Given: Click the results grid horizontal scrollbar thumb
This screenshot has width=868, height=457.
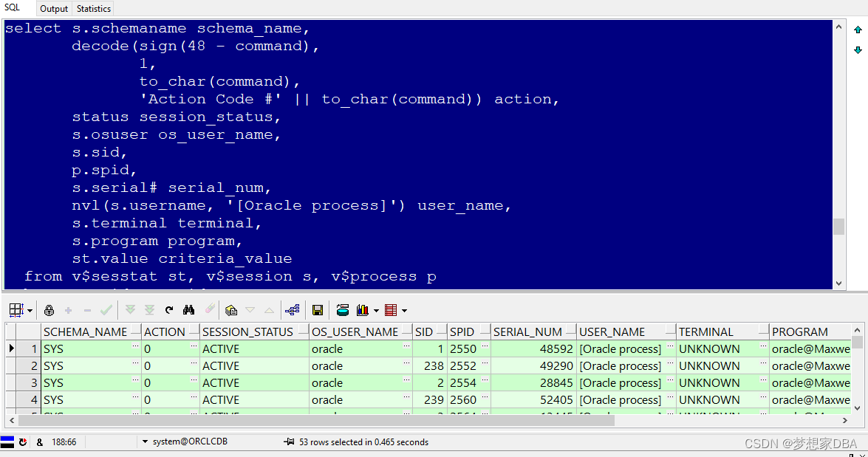Looking at the screenshot, I should click(316, 421).
